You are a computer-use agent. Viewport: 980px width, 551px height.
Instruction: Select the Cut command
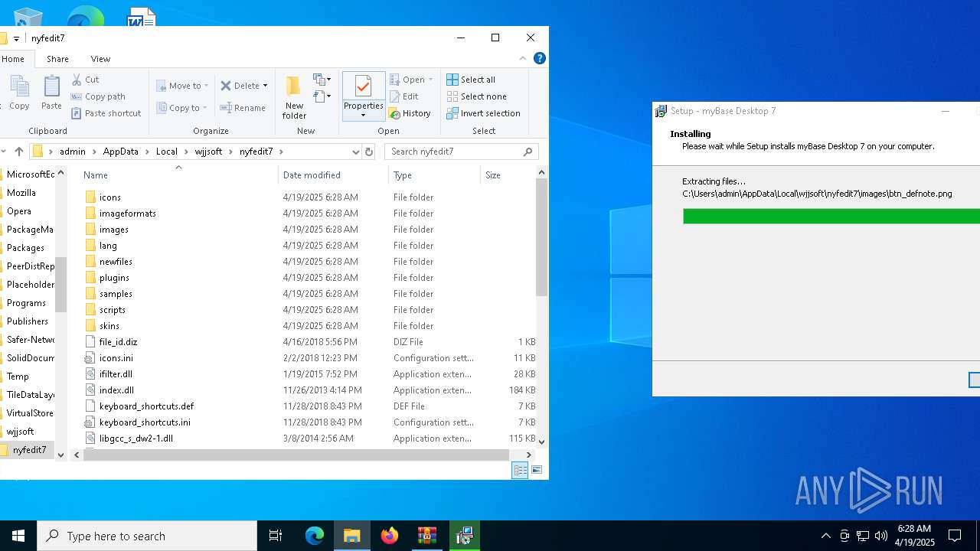click(85, 80)
